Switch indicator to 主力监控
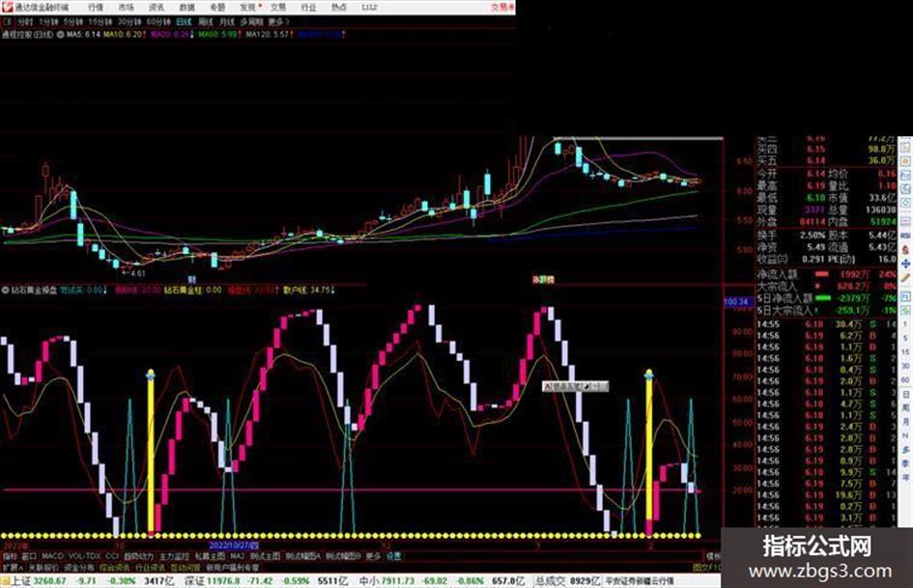Screen dimensions: 913x588 pos(174,556)
